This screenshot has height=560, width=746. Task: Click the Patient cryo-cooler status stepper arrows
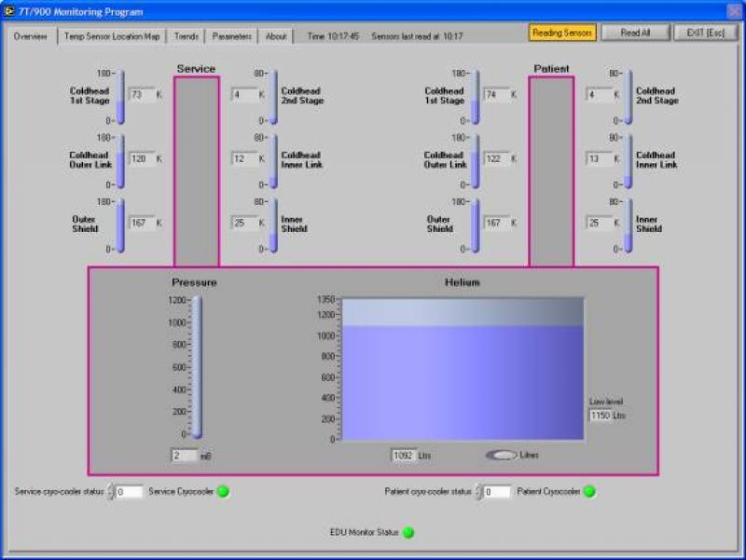point(479,492)
